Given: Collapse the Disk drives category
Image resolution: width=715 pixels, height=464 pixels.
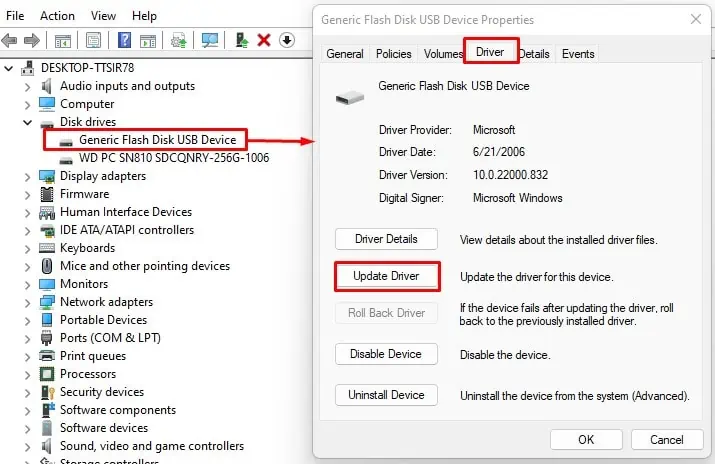Looking at the screenshot, I should (x=27, y=123).
